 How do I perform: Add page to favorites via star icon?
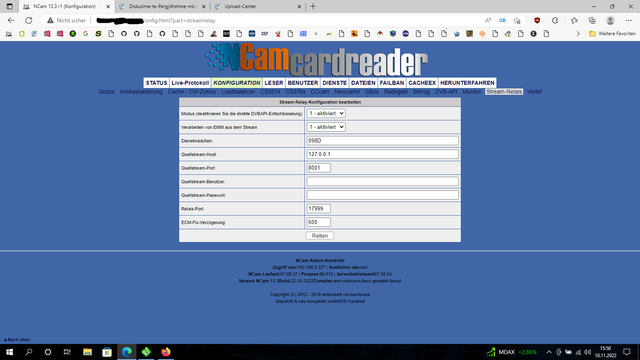(517, 20)
